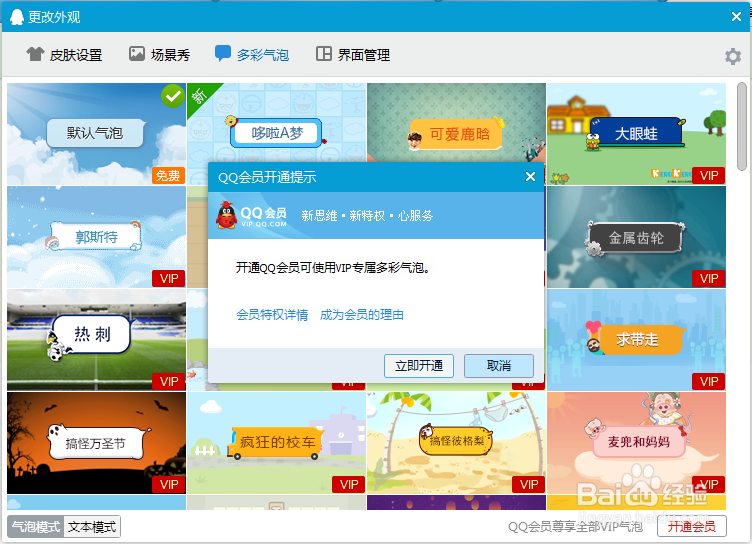This screenshot has height=544, width=752.
Task: Select the 大眼蛙 bubble thumbnail
Action: [636, 134]
